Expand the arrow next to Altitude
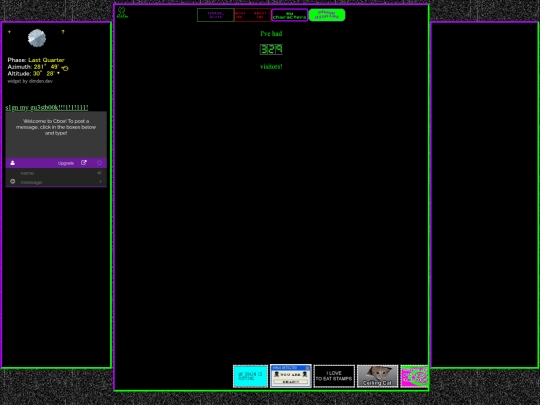The height and width of the screenshot is (405, 540). point(58,73)
